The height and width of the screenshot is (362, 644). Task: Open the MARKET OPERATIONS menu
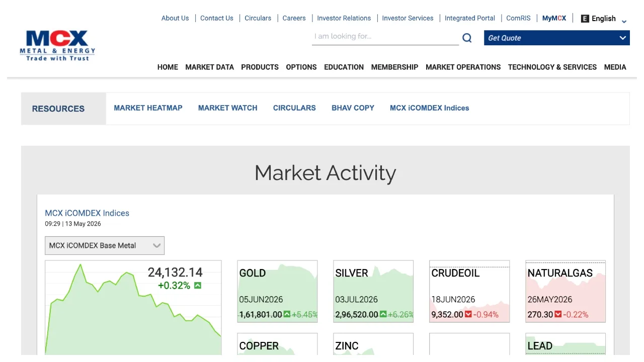[x=463, y=67]
